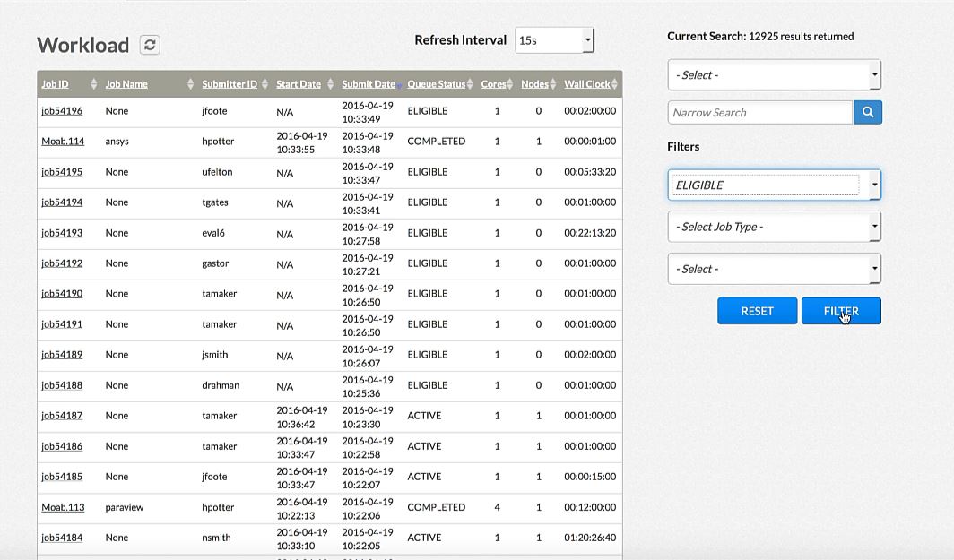Click the Workload refresh icon
This screenshot has width=954, height=560.
click(x=150, y=45)
